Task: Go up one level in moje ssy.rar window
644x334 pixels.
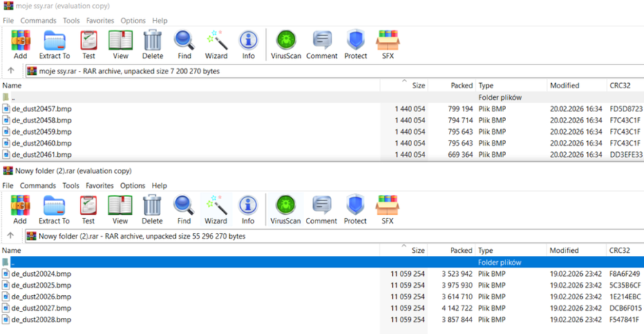Action: point(11,71)
